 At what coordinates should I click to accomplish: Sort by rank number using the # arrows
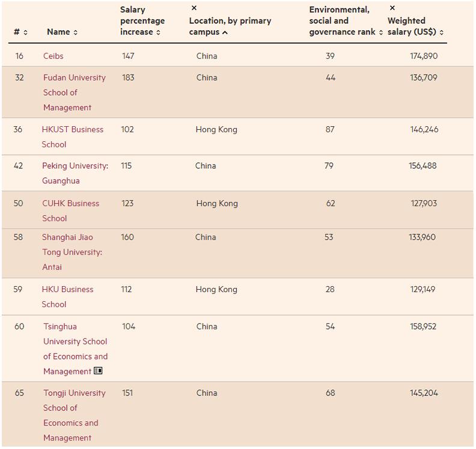pos(25,32)
